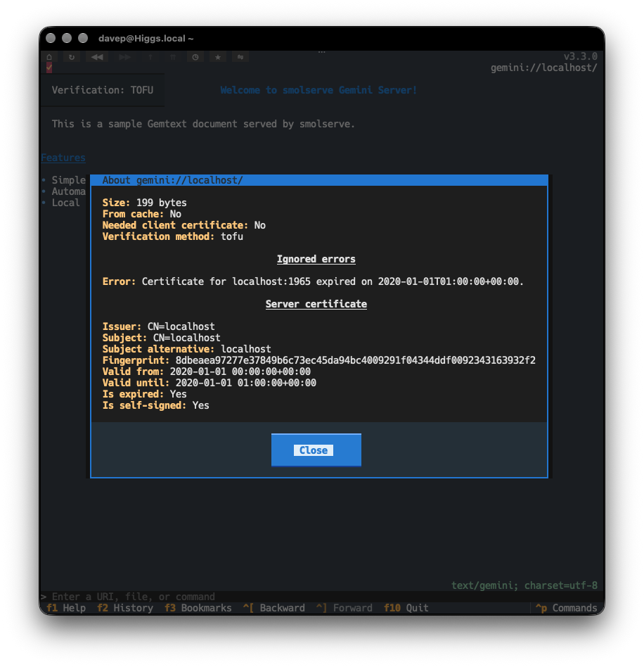This screenshot has height=667, width=644.
Task: Click f1 Help in the footer
Action: (x=66, y=608)
